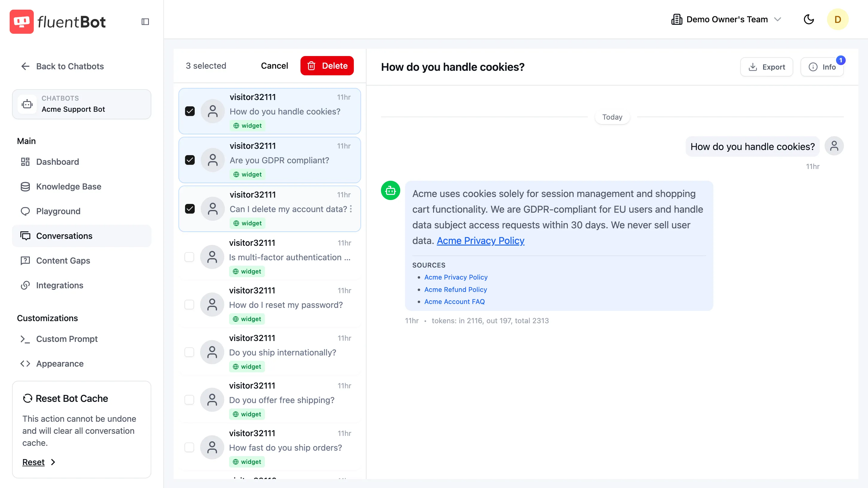Open the user profile avatar D
The image size is (868, 488).
(838, 19)
